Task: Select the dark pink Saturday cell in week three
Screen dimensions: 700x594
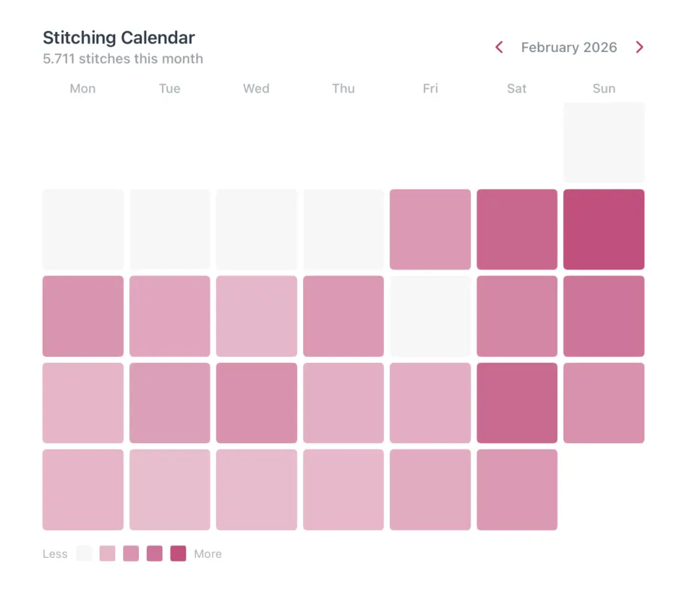Action: click(x=517, y=403)
